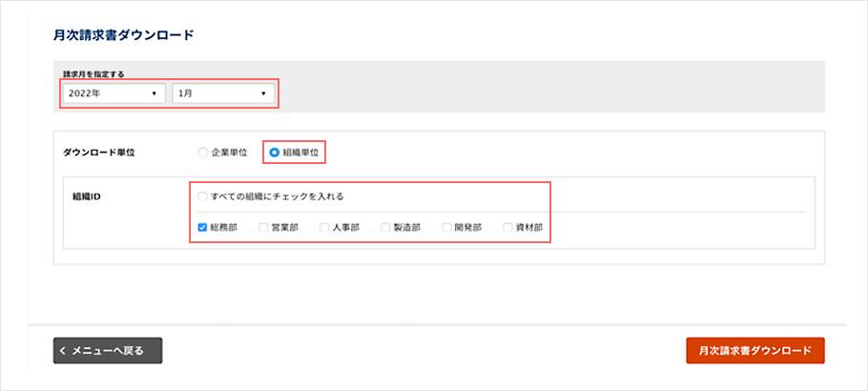Check すべての組織にチェックを入れる checkbox
868x391 pixels.
tap(202, 196)
